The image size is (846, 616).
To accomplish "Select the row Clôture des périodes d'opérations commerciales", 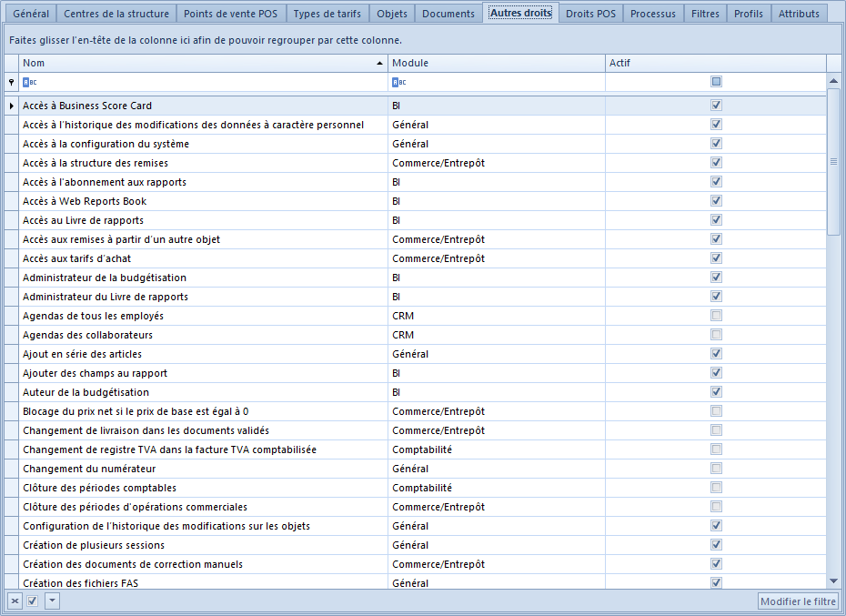I will 415,507.
